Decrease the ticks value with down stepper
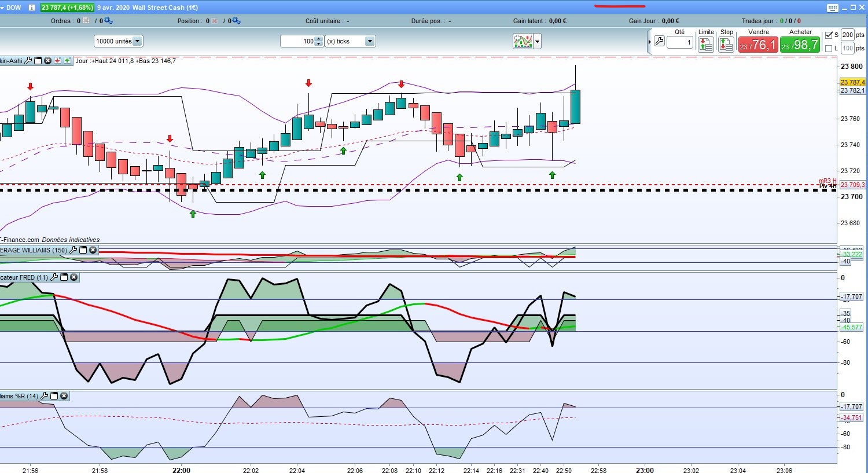This screenshot has width=868, height=473. pyautogui.click(x=319, y=44)
